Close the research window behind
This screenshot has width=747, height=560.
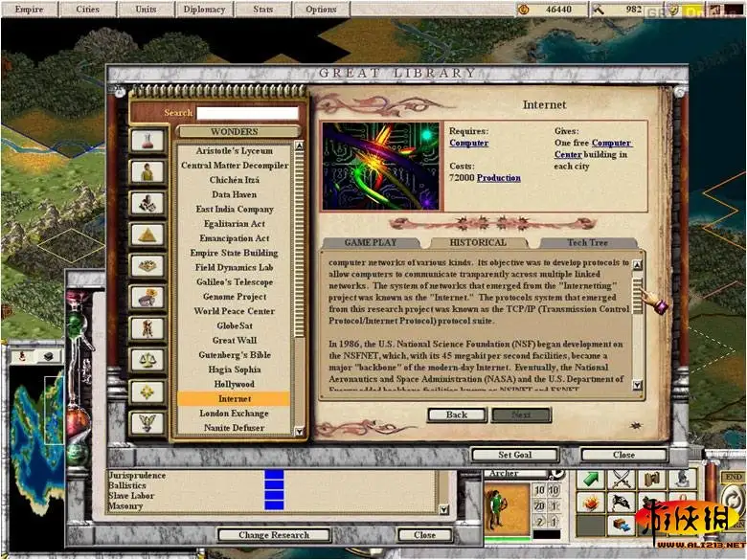pyautogui.click(x=424, y=535)
